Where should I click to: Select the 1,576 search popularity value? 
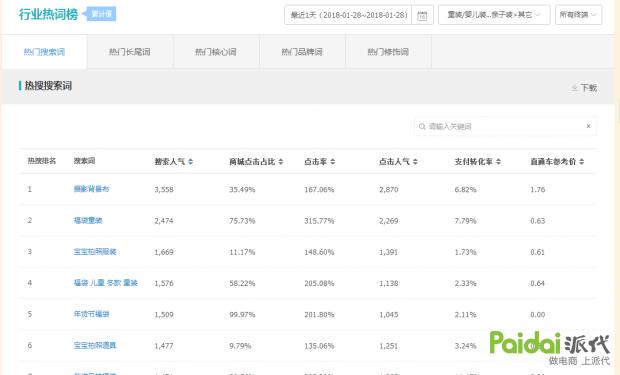[x=164, y=283]
